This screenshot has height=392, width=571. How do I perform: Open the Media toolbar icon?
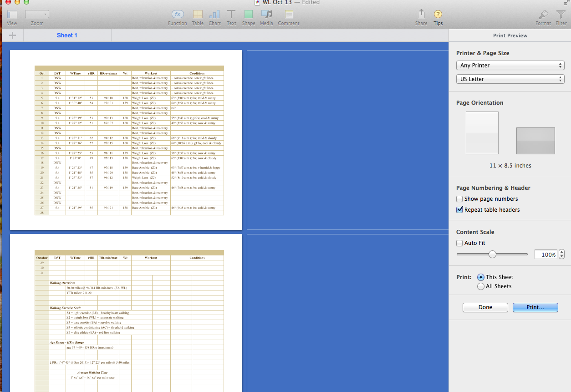(x=266, y=14)
